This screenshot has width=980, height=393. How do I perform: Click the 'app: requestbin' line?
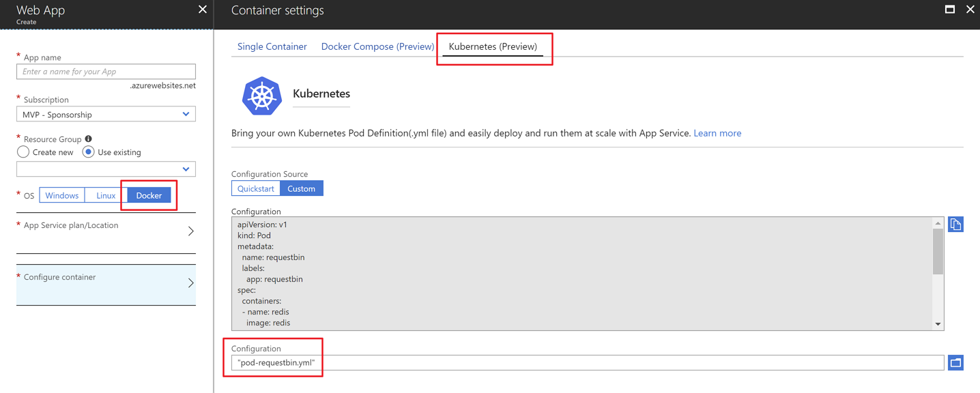[274, 279]
